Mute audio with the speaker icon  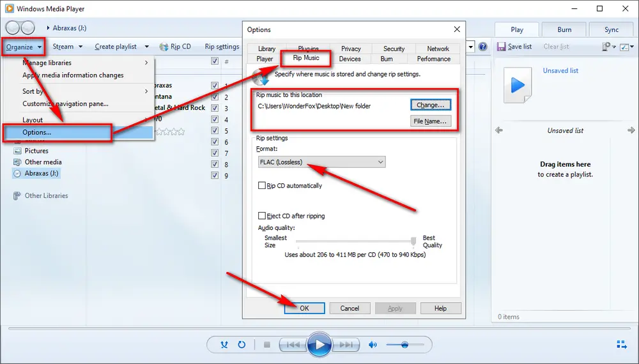tap(373, 345)
